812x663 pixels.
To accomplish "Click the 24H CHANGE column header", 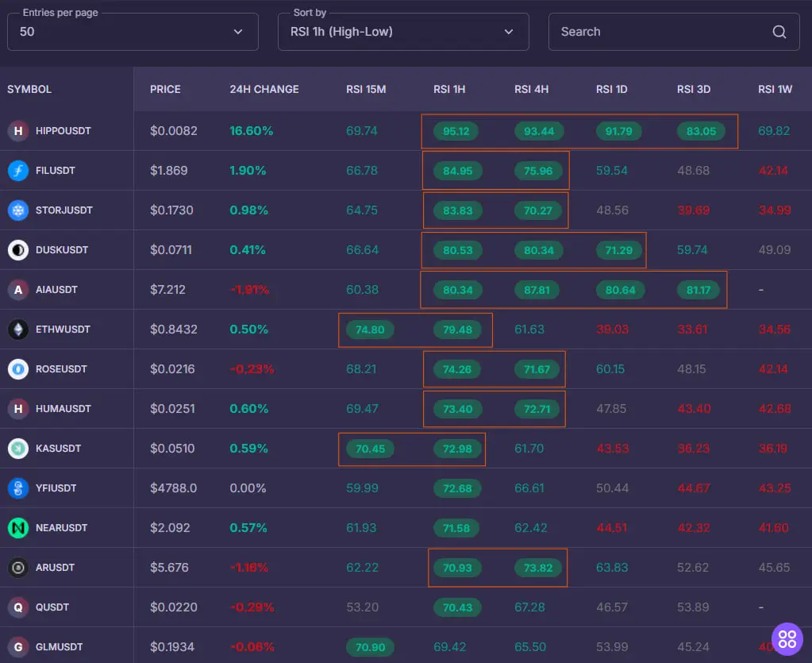I will 264,89.
